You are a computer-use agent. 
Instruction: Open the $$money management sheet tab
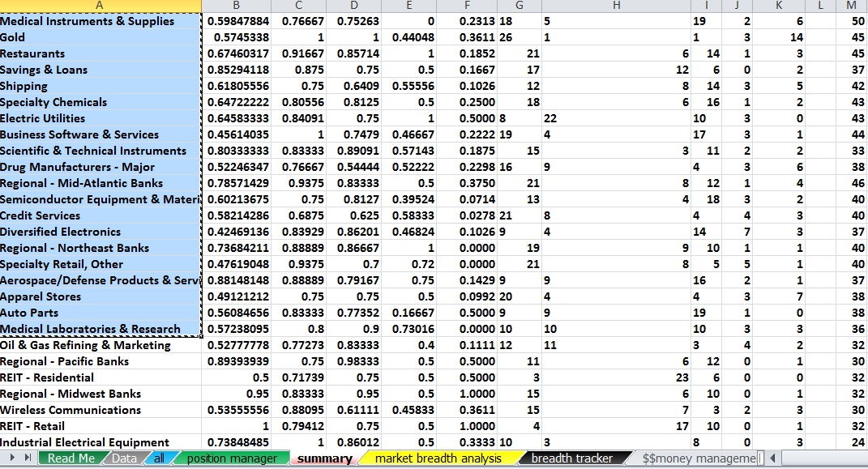(699, 458)
